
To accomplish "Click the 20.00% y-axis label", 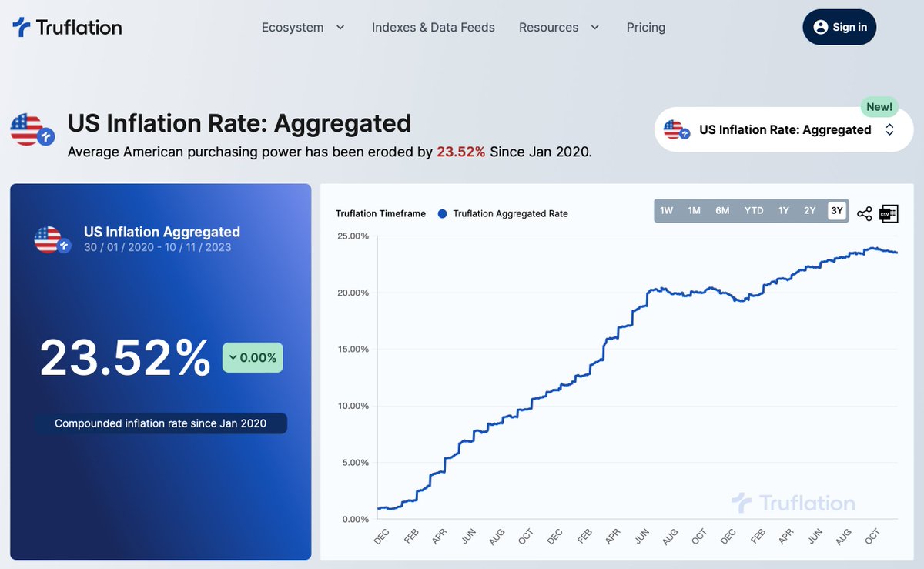I will (x=353, y=293).
